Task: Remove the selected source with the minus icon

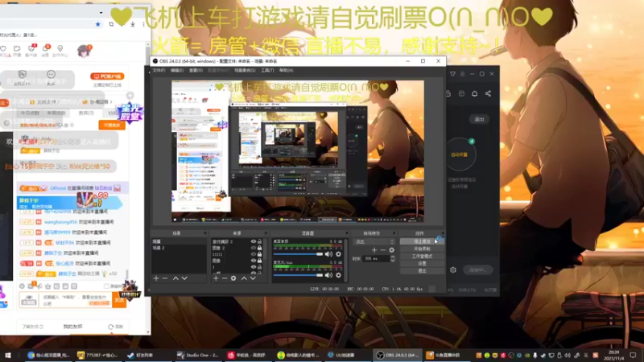Action: point(225,278)
